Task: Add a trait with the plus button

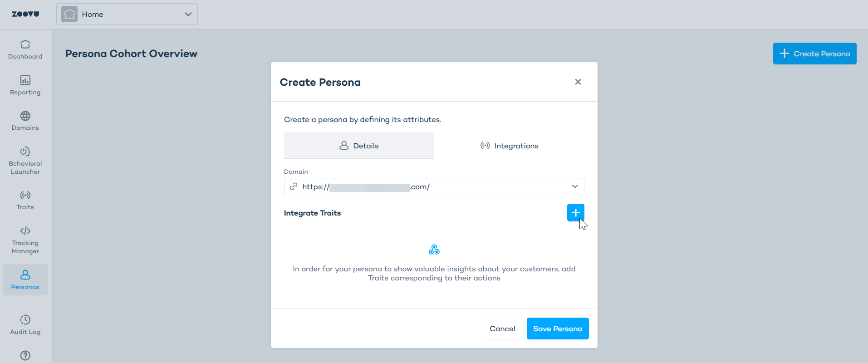Action: coord(575,213)
